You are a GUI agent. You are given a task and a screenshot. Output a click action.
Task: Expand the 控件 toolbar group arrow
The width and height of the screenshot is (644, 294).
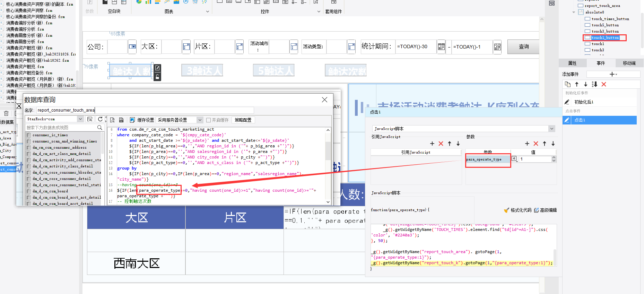click(319, 11)
